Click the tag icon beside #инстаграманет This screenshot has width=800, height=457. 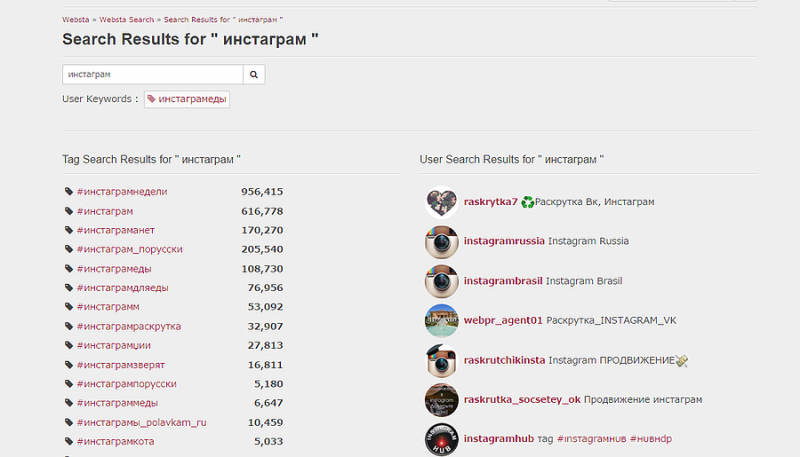point(69,230)
